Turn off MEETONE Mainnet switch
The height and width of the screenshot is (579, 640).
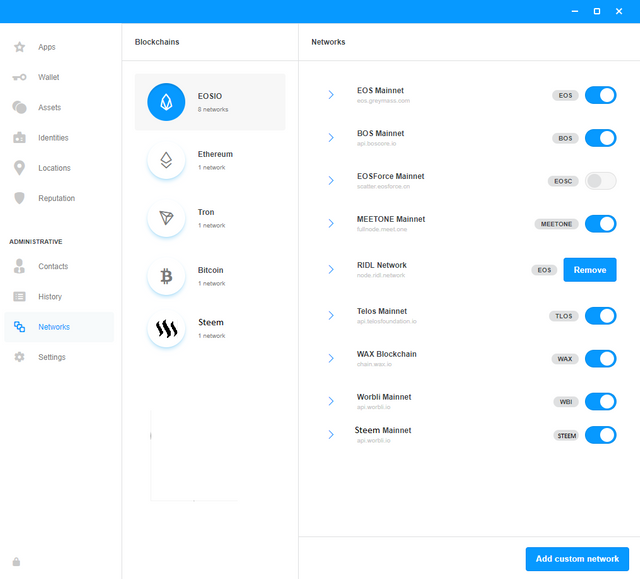pyautogui.click(x=600, y=224)
